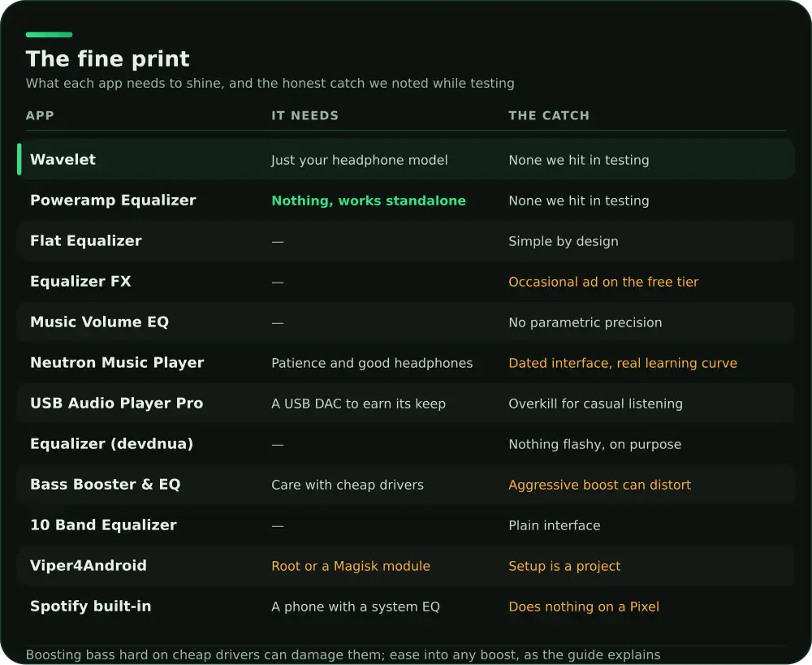Select the Music Volume EQ name
812x665 pixels.
pos(99,322)
